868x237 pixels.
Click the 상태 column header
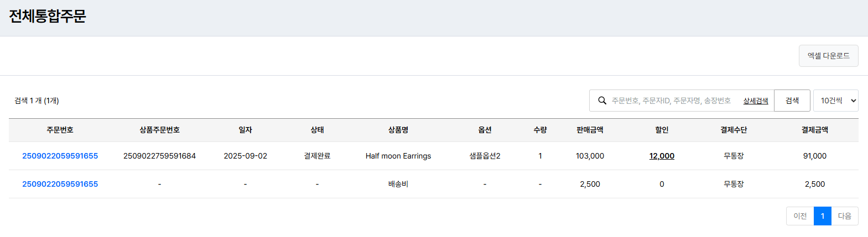tap(317, 130)
